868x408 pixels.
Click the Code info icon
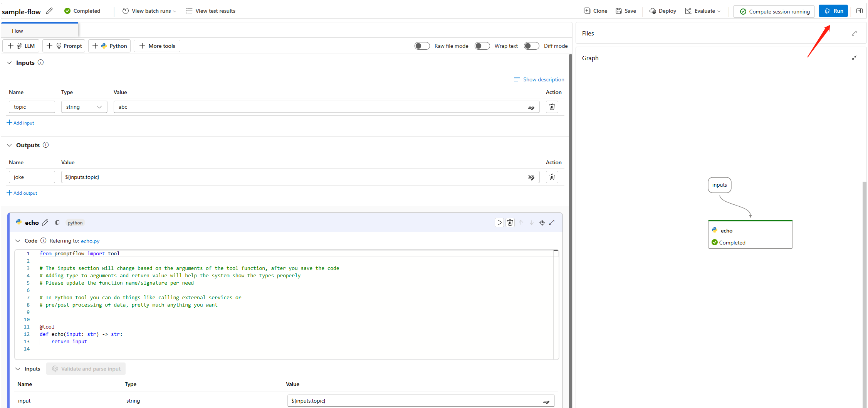coord(44,241)
